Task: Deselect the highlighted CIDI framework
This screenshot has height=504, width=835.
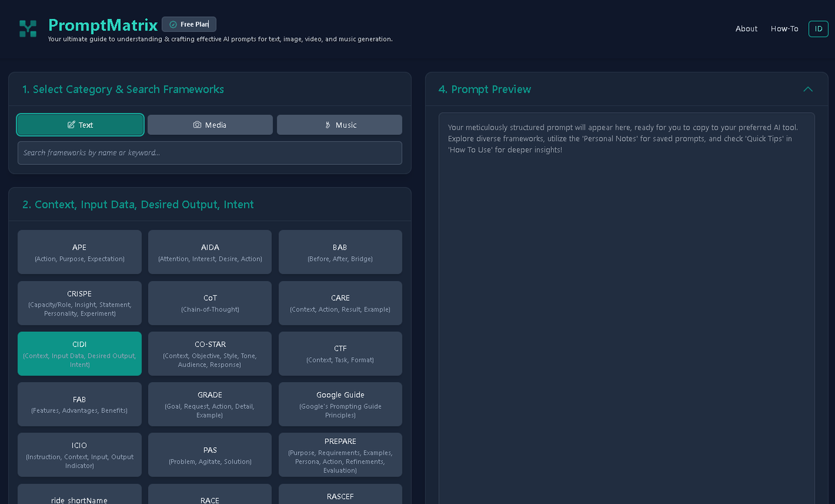Action: coord(79,353)
